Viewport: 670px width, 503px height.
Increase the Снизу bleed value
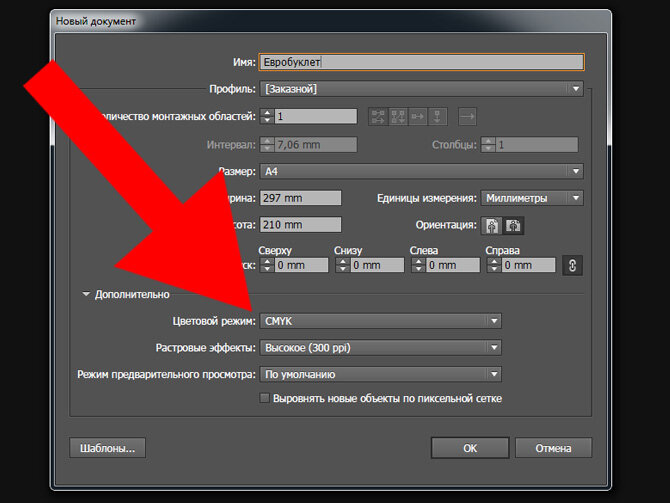(x=343, y=261)
